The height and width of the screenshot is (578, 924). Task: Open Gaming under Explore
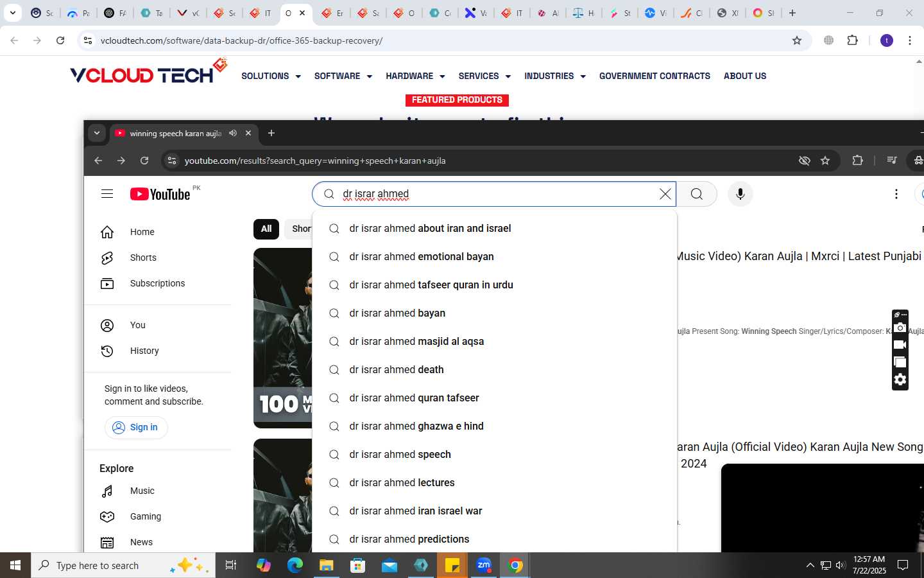158,516
